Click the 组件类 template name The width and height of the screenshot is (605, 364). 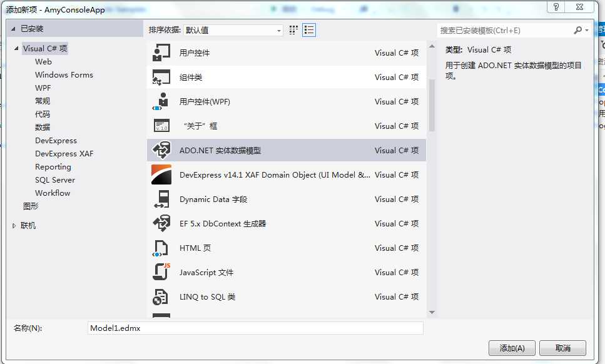click(x=191, y=77)
